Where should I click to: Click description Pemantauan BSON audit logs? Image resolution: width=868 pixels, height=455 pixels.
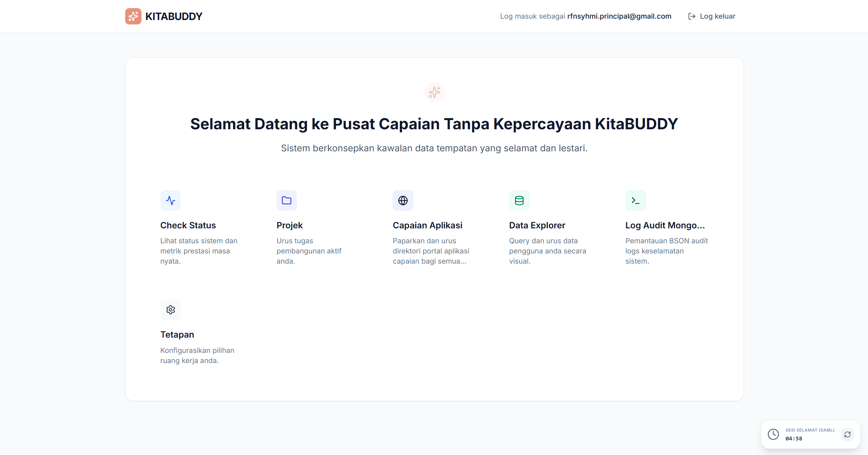point(667,251)
